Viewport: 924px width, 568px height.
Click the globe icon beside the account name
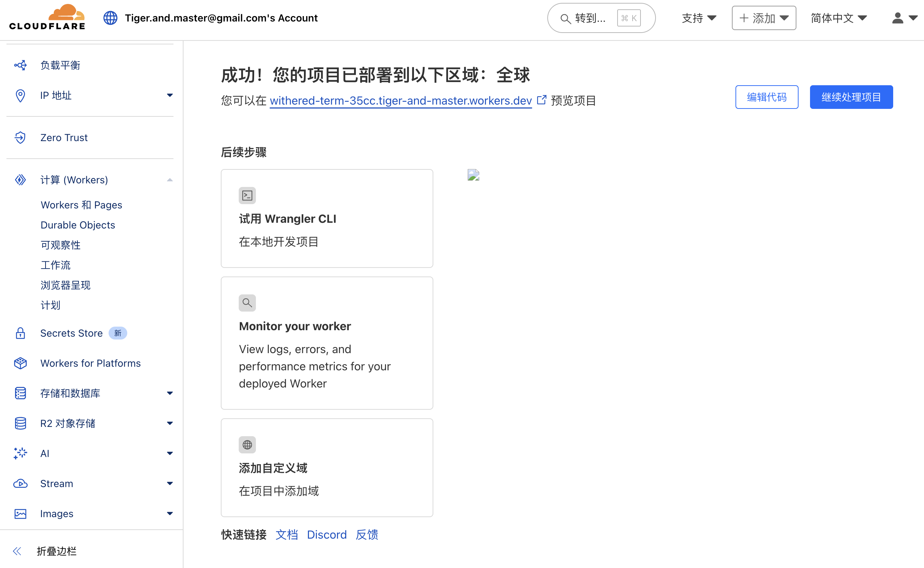click(x=110, y=18)
